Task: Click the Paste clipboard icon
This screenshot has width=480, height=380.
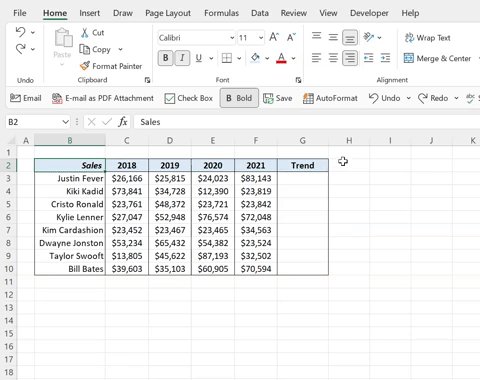Action: tap(63, 38)
